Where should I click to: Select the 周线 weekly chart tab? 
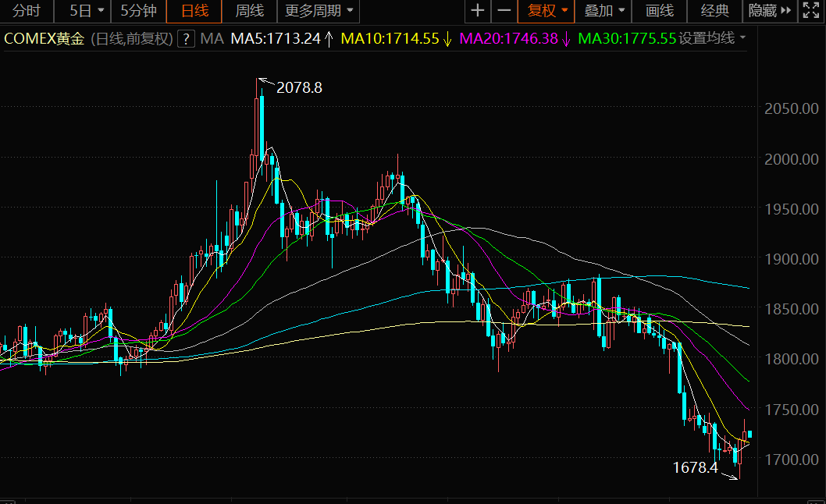[x=249, y=11]
